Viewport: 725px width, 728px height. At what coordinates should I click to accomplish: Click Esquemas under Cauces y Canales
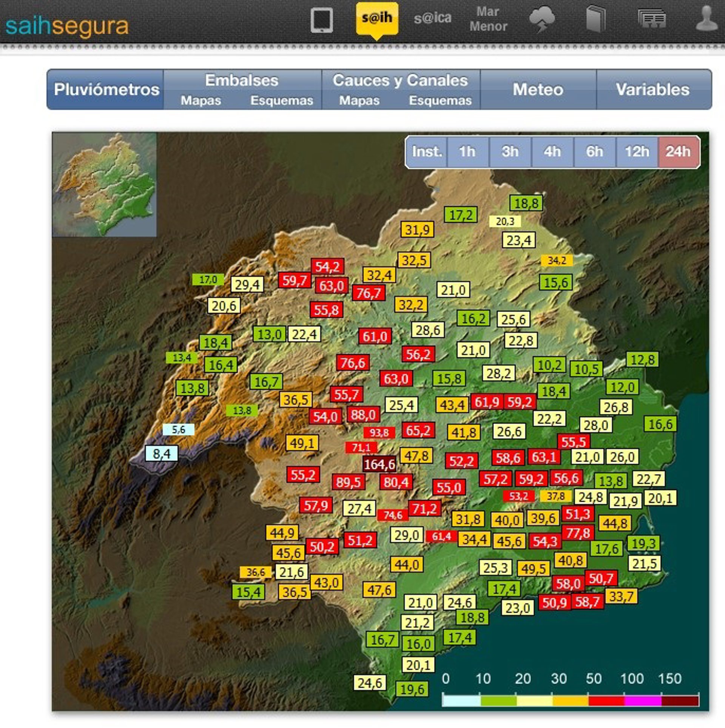[x=440, y=100]
